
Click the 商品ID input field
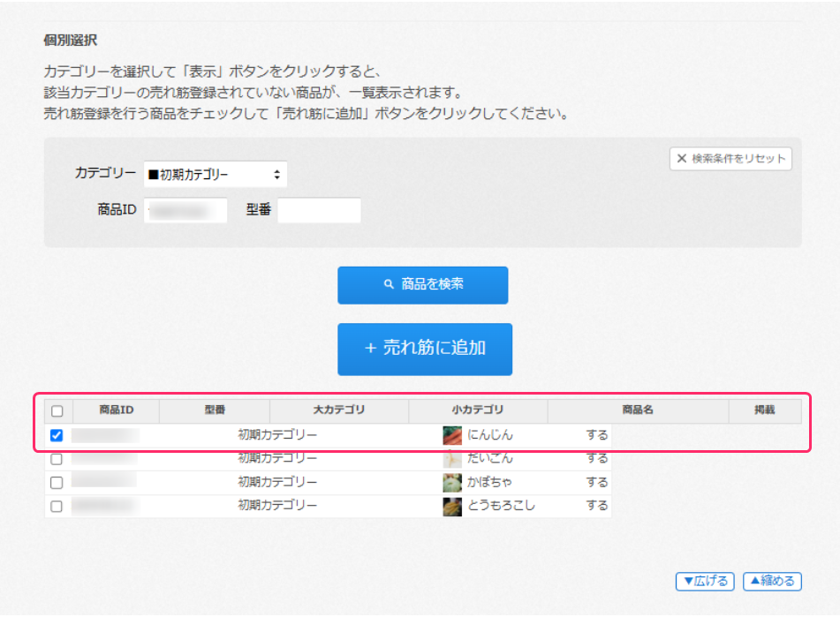point(185,210)
